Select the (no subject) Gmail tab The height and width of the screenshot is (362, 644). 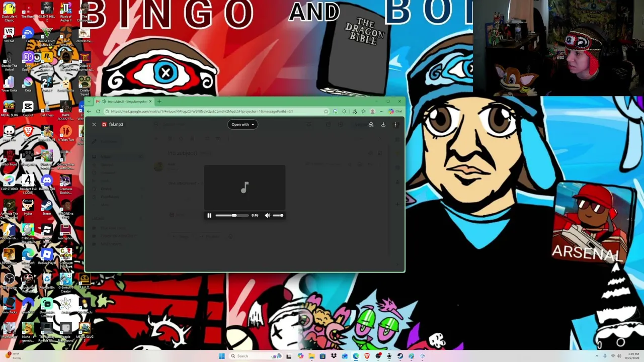[123, 102]
